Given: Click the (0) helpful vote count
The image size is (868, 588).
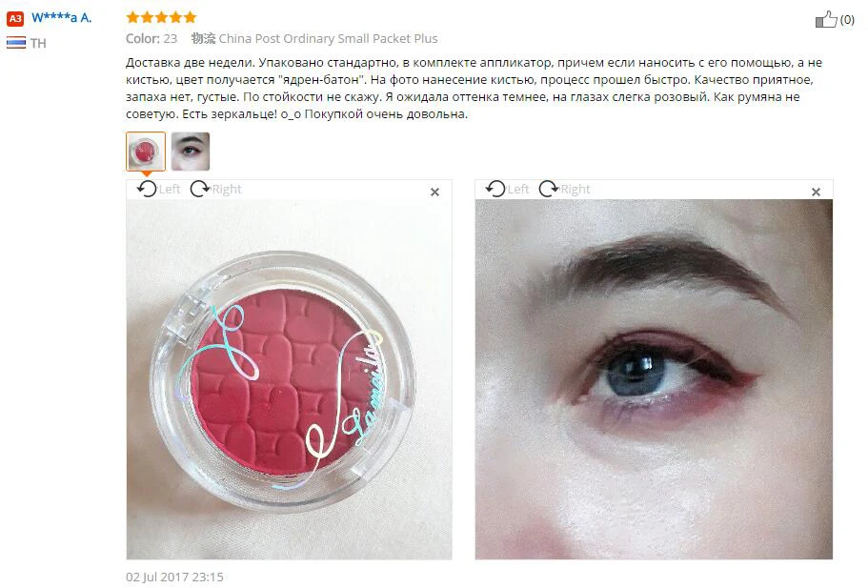Looking at the screenshot, I should [x=847, y=20].
